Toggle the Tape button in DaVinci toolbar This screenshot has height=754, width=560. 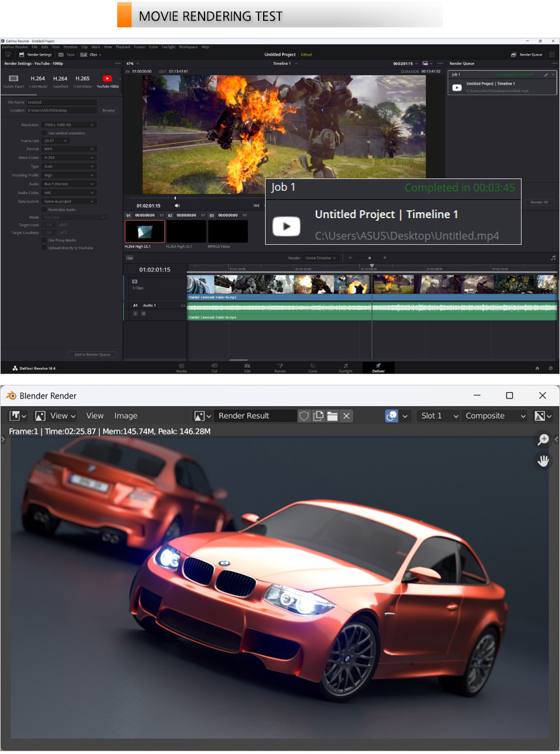66,55
